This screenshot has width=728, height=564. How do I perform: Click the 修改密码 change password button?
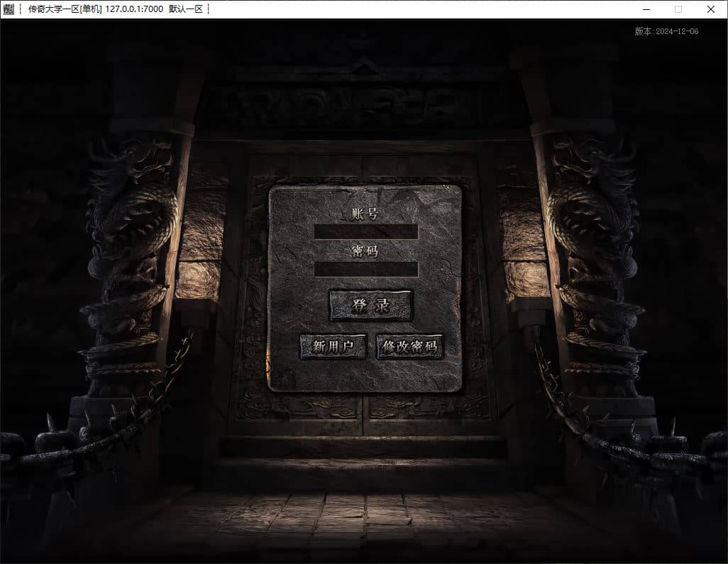coord(409,346)
